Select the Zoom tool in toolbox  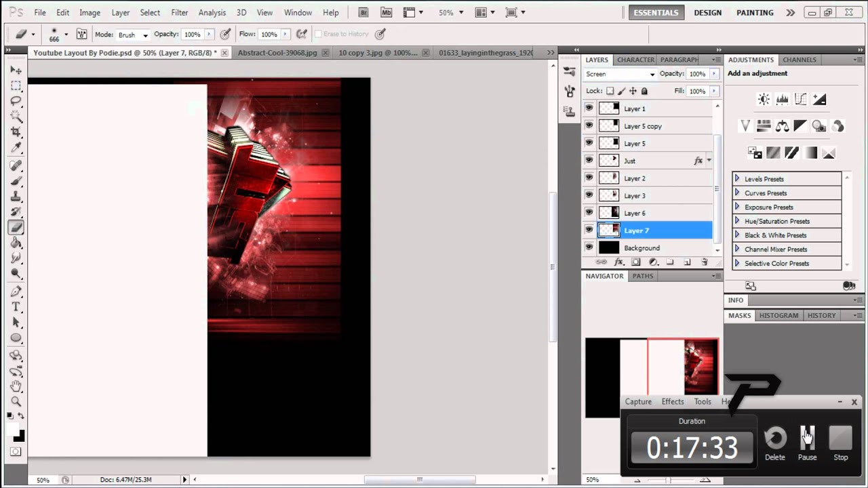click(16, 401)
